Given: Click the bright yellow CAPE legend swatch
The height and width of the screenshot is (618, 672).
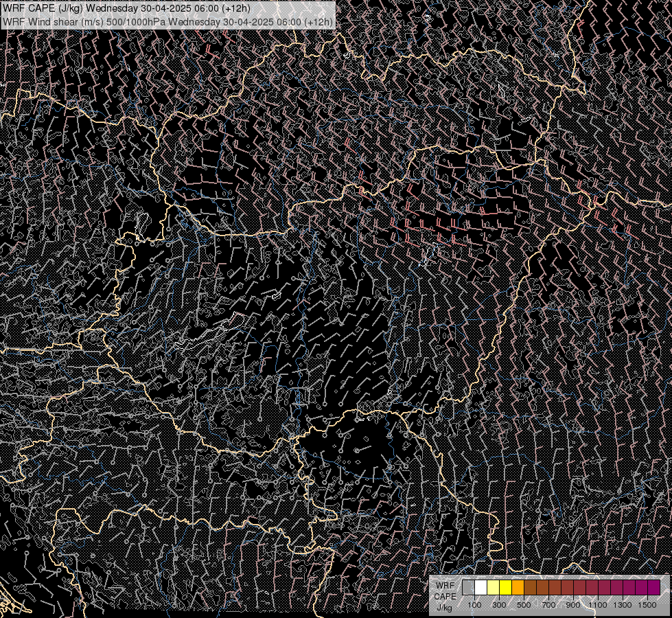Looking at the screenshot, I should [506, 588].
